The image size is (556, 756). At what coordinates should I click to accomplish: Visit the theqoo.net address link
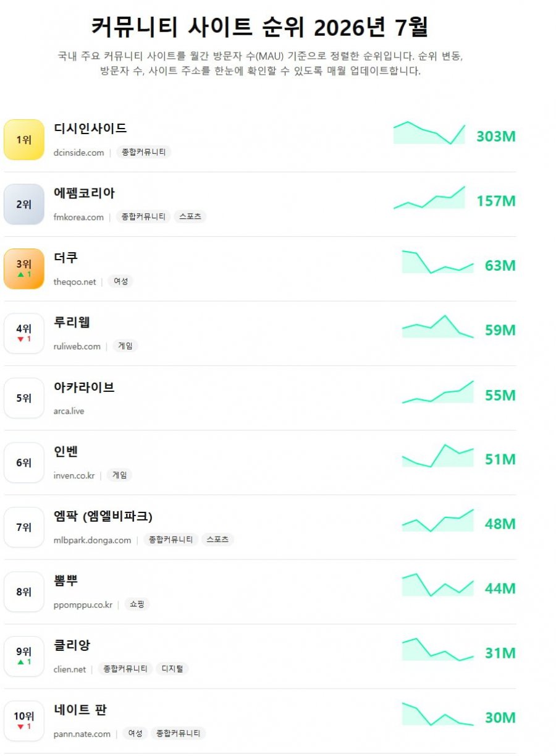[75, 281]
